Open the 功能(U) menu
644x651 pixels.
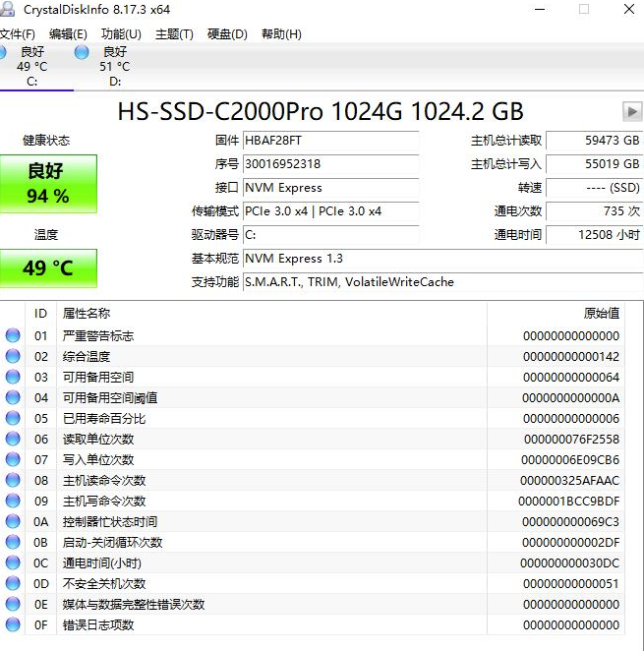121,34
